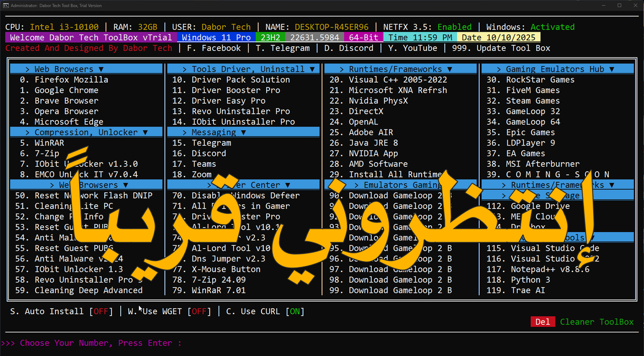
Task: Select 5. WinRAR entry
Action: tap(42, 143)
